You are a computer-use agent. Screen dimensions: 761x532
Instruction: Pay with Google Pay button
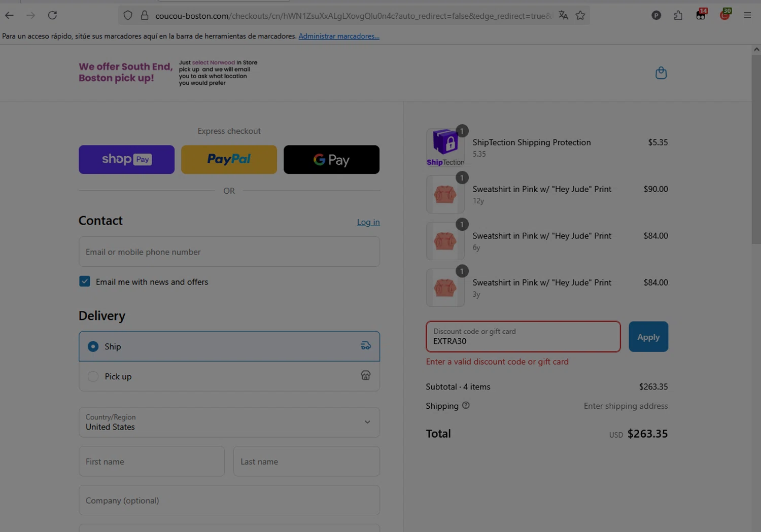click(x=331, y=159)
